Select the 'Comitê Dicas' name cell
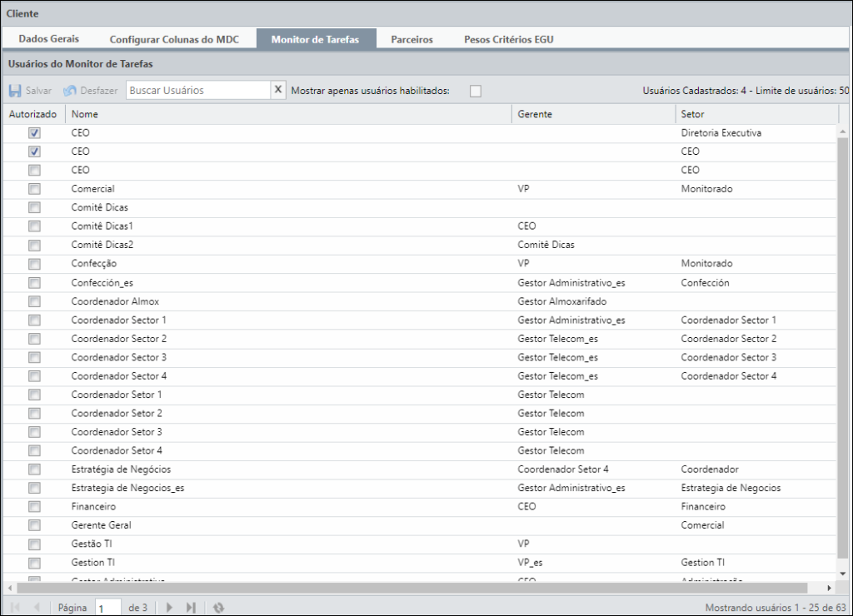Image resolution: width=853 pixels, height=616 pixels. click(x=100, y=207)
